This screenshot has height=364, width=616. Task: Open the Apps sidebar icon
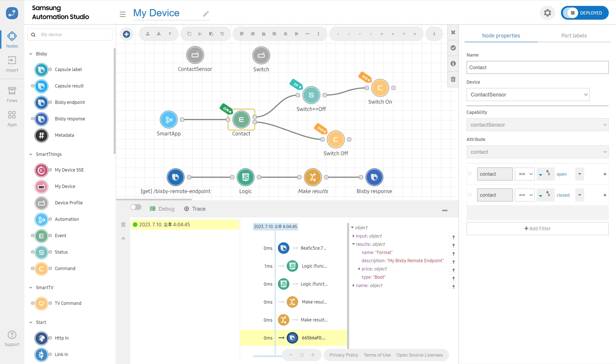coord(12,118)
